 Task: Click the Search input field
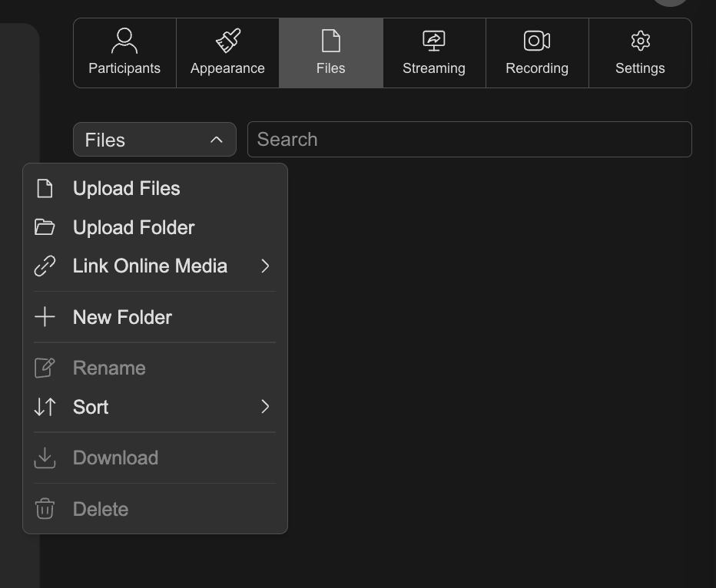[469, 140]
